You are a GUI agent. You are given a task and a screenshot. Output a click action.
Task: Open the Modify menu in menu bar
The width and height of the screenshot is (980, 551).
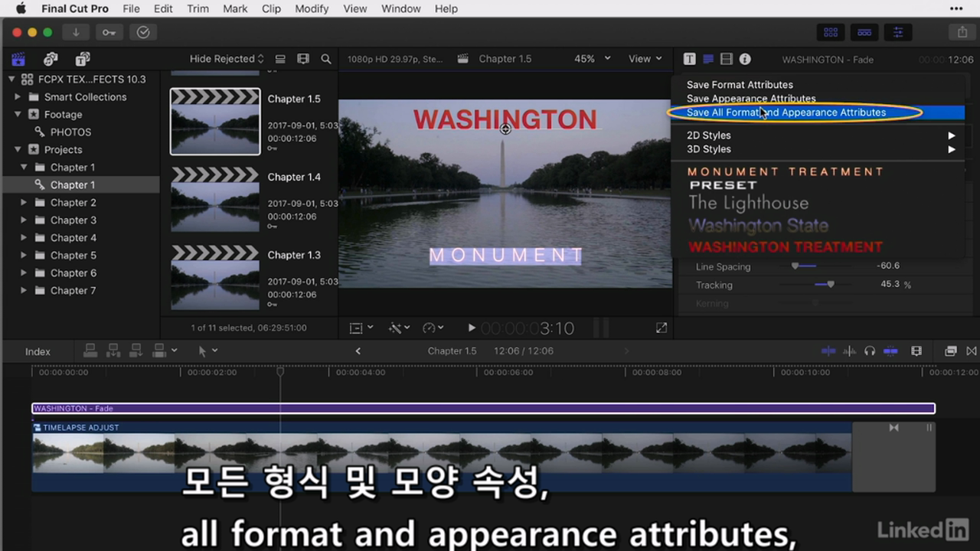pyautogui.click(x=312, y=8)
